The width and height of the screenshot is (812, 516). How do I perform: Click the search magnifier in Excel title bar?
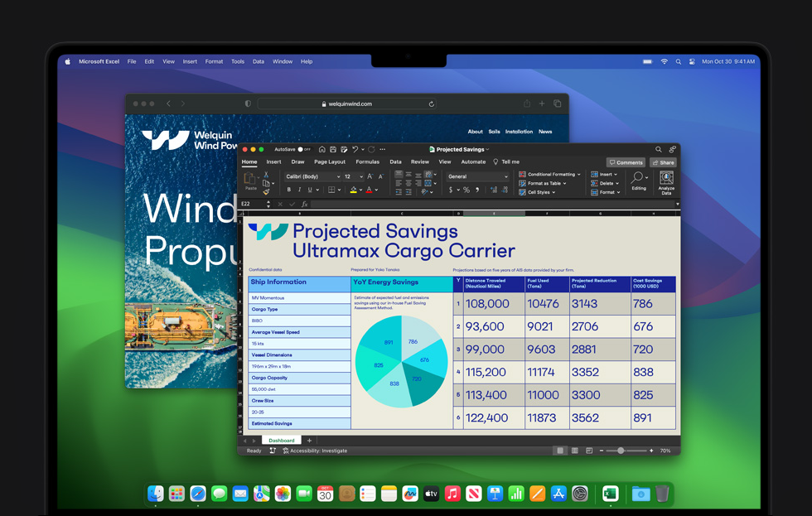click(x=658, y=149)
